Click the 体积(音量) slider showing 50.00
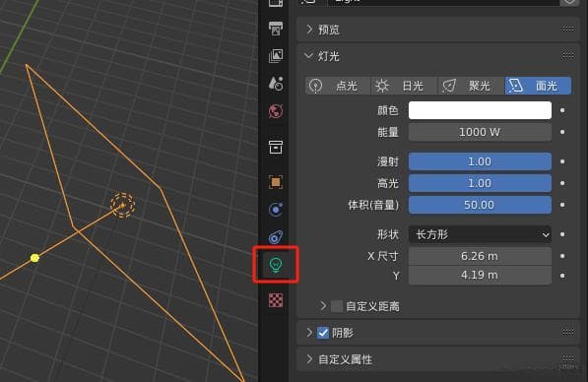Image resolution: width=588 pixels, height=382 pixels. click(x=480, y=205)
